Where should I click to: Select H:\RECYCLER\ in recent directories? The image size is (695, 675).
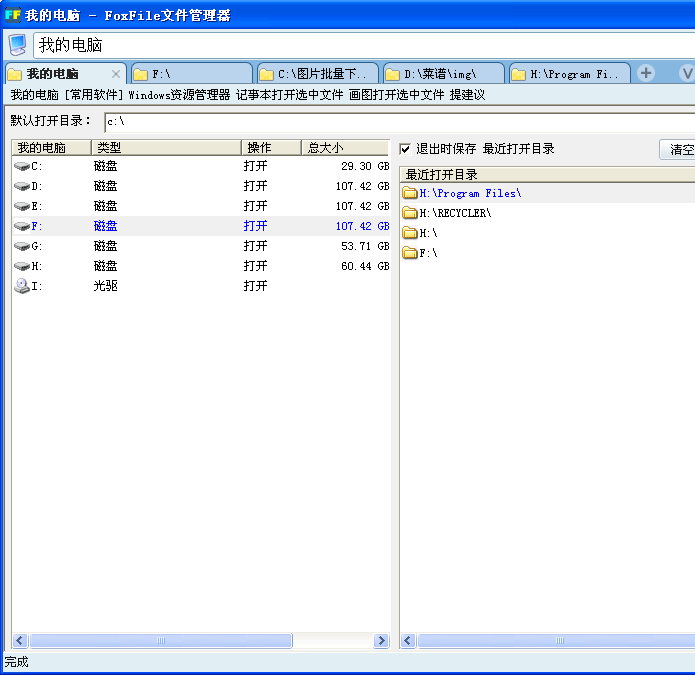pos(455,213)
